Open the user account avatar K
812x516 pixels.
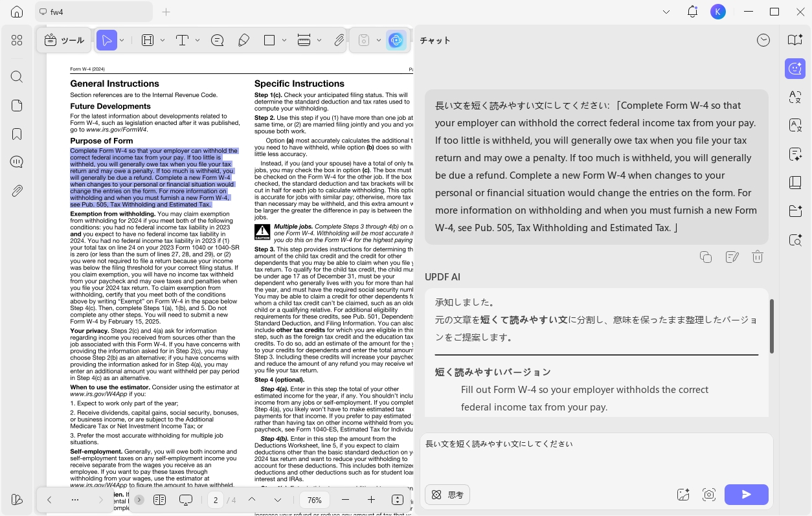(717, 12)
